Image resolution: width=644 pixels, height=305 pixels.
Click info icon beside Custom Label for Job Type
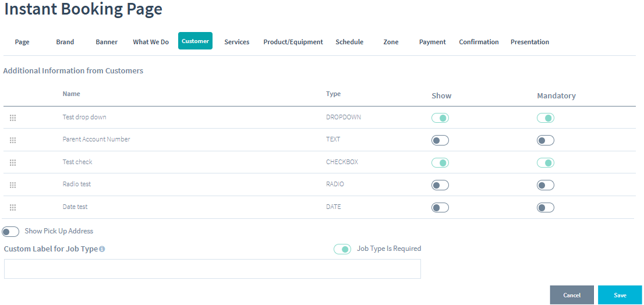pos(102,249)
